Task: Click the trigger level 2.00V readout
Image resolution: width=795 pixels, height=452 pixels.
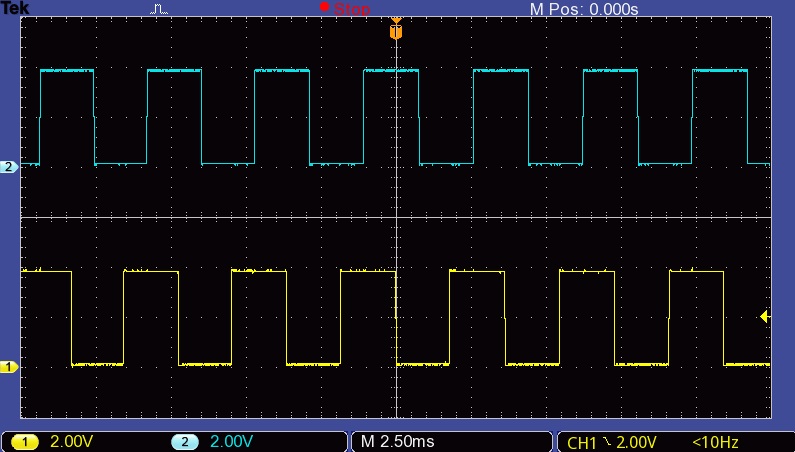Action: click(635, 443)
